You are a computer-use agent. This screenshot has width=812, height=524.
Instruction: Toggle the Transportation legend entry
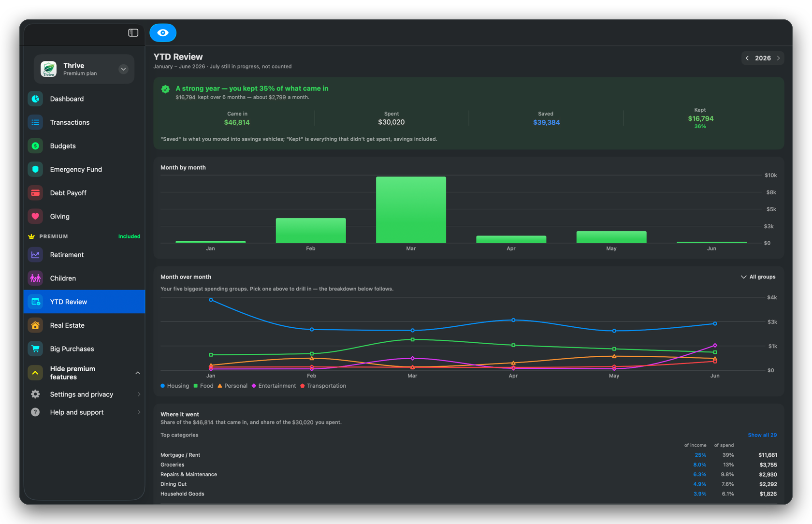click(323, 386)
